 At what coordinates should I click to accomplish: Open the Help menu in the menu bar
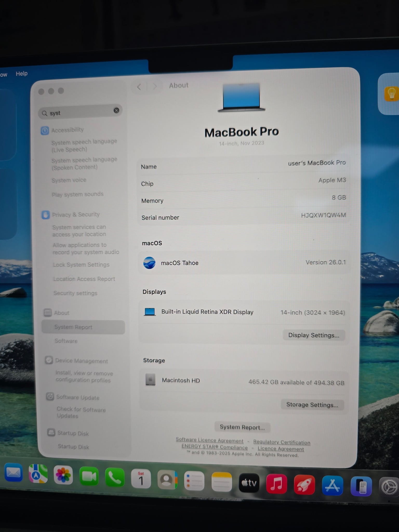pyautogui.click(x=22, y=74)
